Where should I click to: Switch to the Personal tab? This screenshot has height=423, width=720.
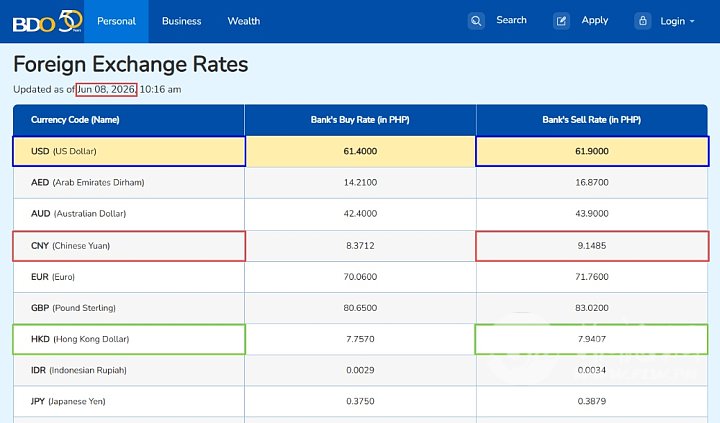[x=116, y=21]
